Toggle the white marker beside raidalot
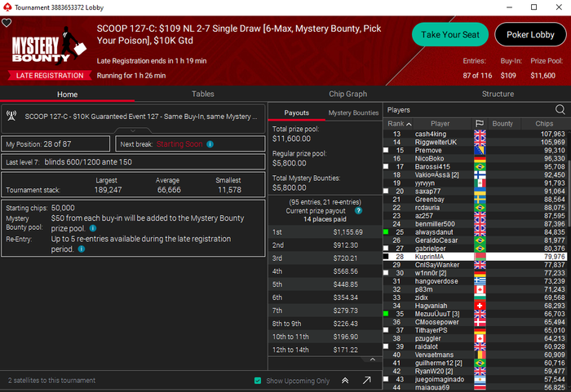 386,346
